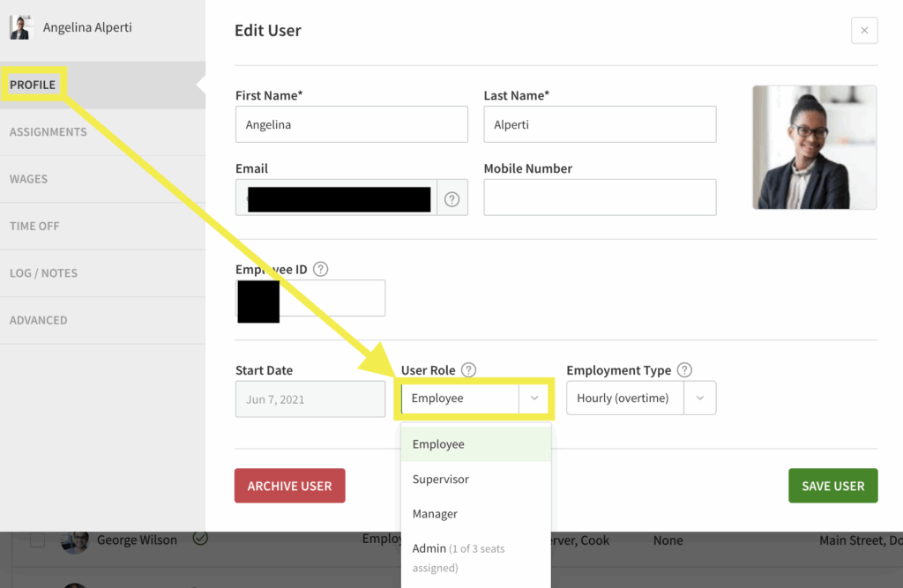Click the help icon beside Email field
The height and width of the screenshot is (588, 903).
tap(451, 199)
